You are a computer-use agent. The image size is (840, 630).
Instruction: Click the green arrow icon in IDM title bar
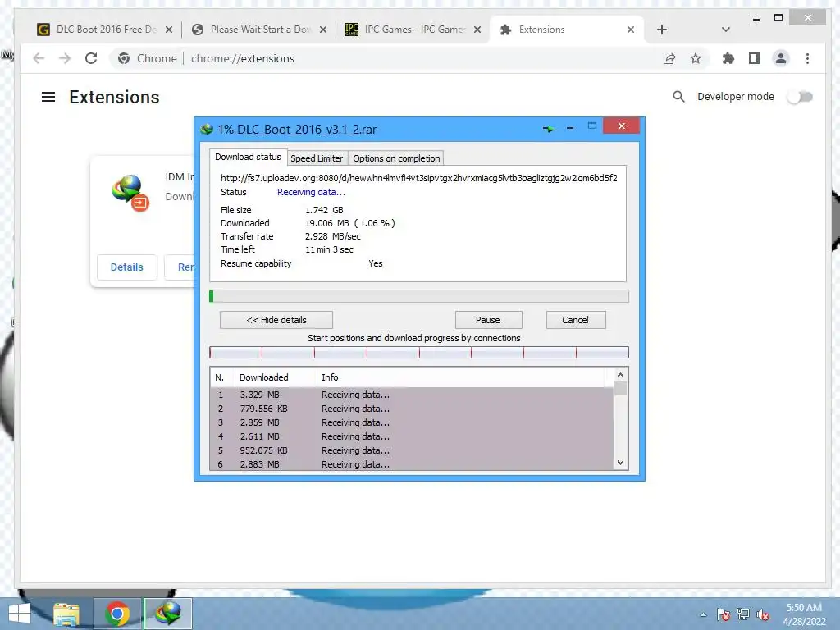tap(548, 129)
